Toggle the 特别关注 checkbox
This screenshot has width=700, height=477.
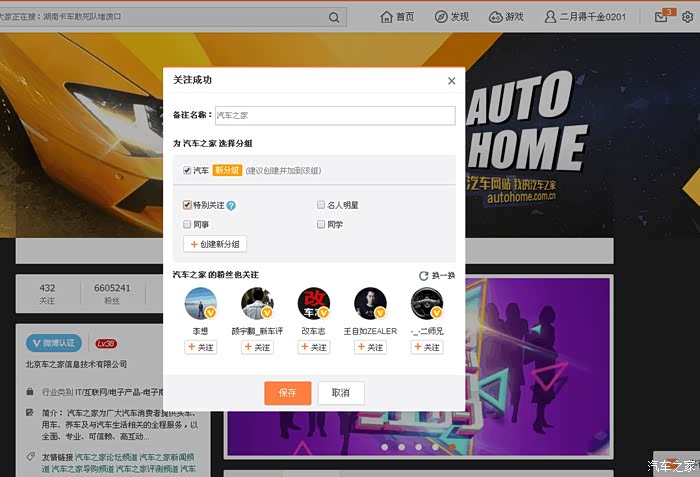tap(187, 205)
